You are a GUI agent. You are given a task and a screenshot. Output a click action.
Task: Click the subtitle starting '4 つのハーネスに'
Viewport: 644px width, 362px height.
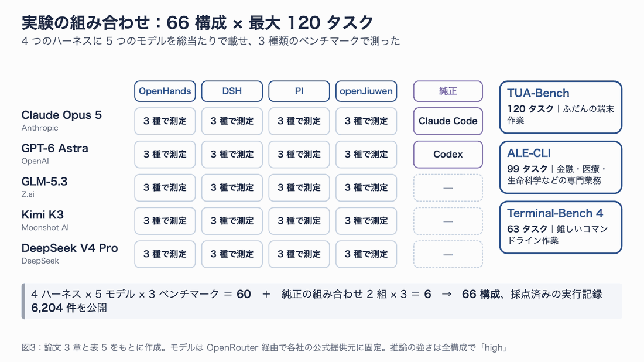coord(211,41)
